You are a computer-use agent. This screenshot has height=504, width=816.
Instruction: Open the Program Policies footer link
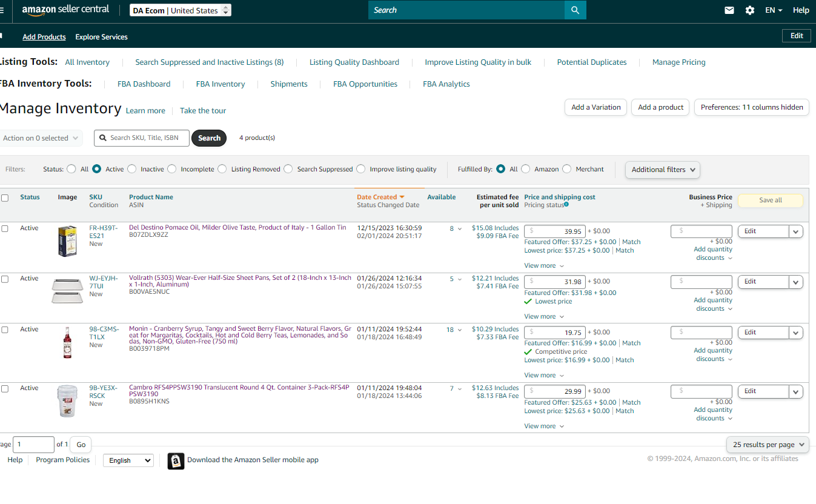point(63,460)
